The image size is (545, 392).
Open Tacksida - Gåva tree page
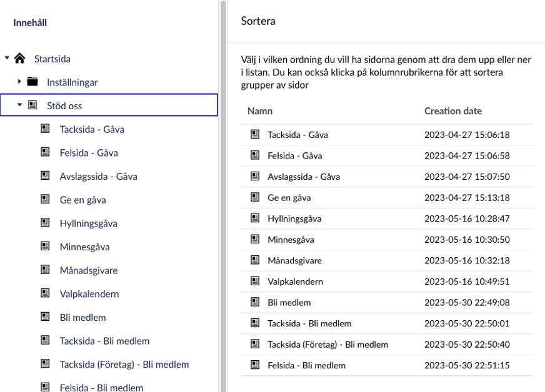[x=92, y=129]
